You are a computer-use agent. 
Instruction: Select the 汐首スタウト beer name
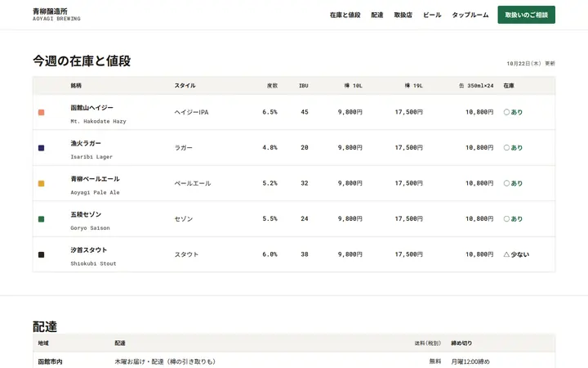89,250
